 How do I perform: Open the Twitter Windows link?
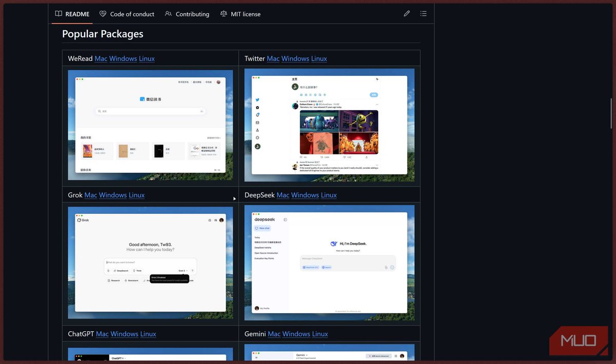point(296,58)
